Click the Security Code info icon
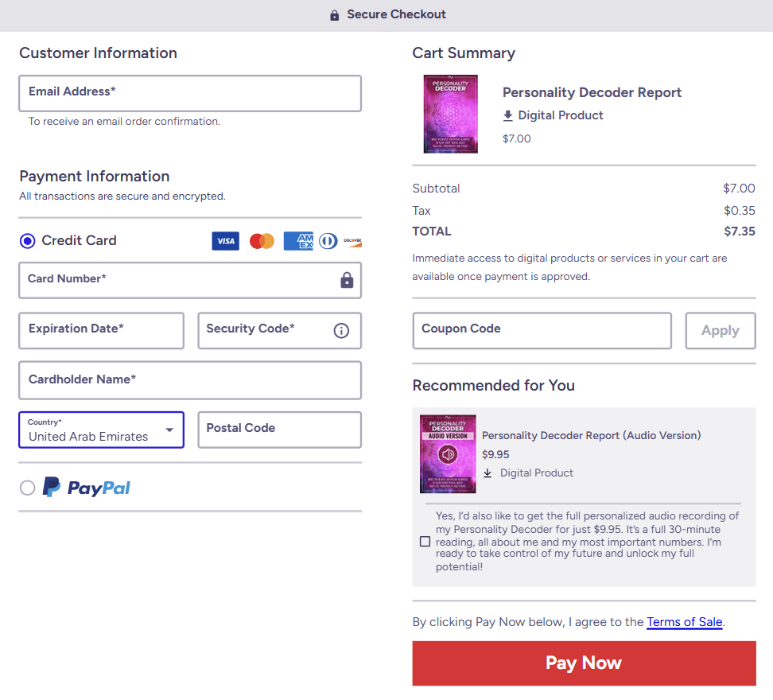The height and width of the screenshot is (700, 773). 341,330
